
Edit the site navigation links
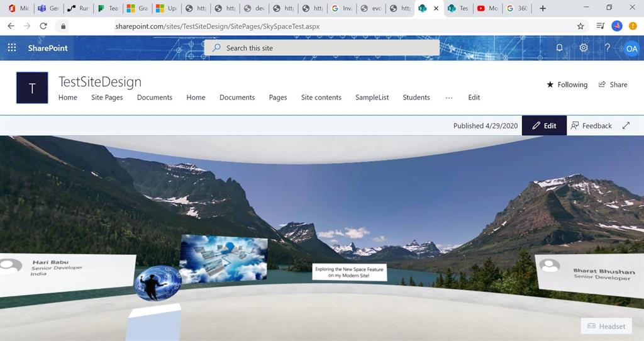[474, 98]
